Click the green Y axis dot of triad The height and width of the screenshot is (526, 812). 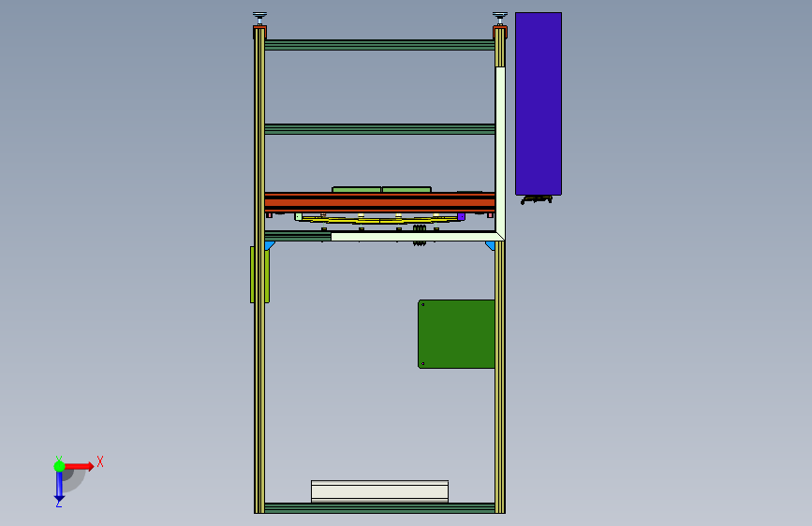coord(59,466)
